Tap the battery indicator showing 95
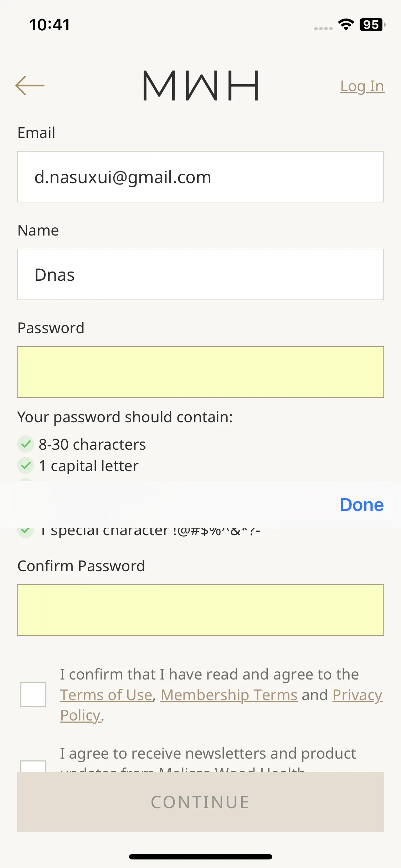401x868 pixels. tap(372, 25)
